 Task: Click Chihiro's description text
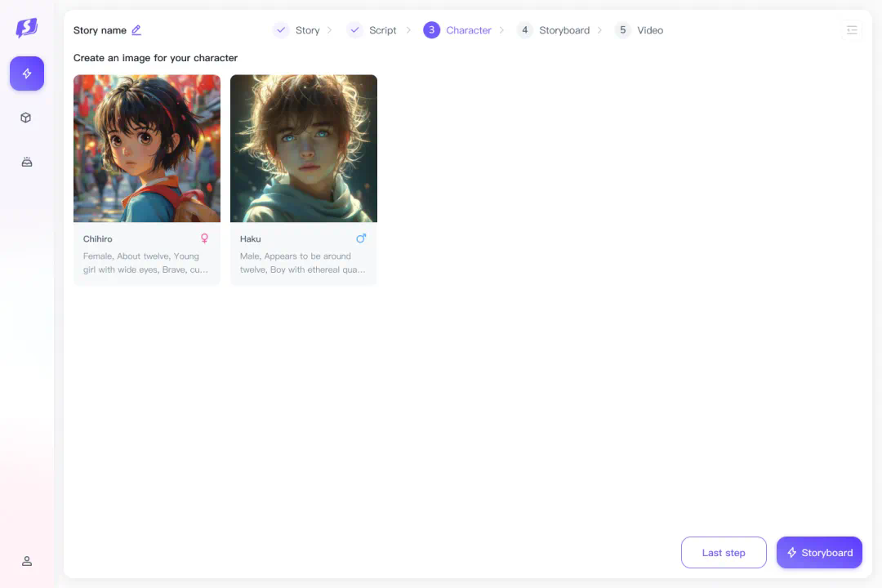(x=145, y=263)
